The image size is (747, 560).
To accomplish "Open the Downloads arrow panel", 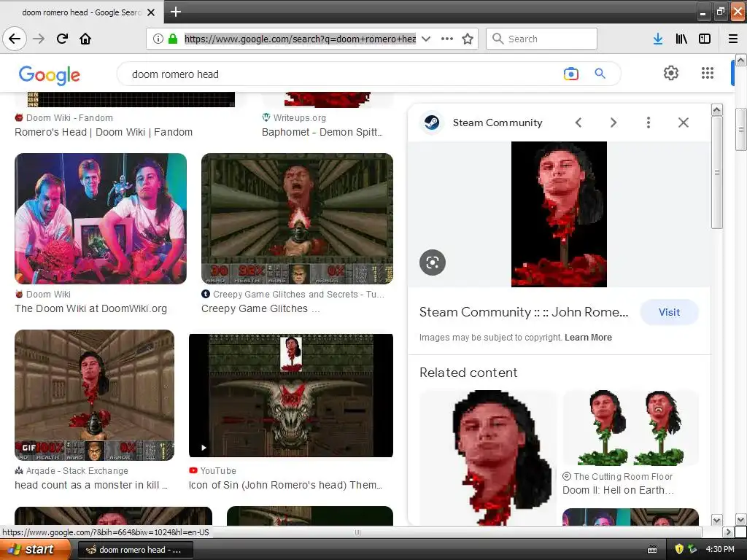I will tap(658, 39).
